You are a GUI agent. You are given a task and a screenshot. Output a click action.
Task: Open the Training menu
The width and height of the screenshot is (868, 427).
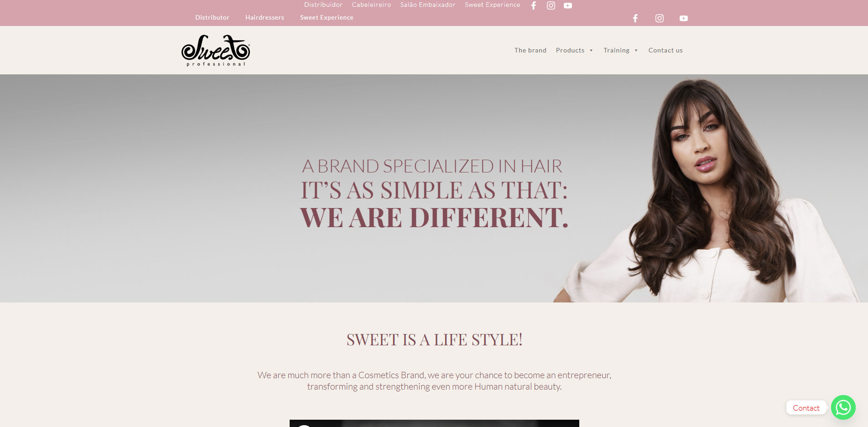616,50
